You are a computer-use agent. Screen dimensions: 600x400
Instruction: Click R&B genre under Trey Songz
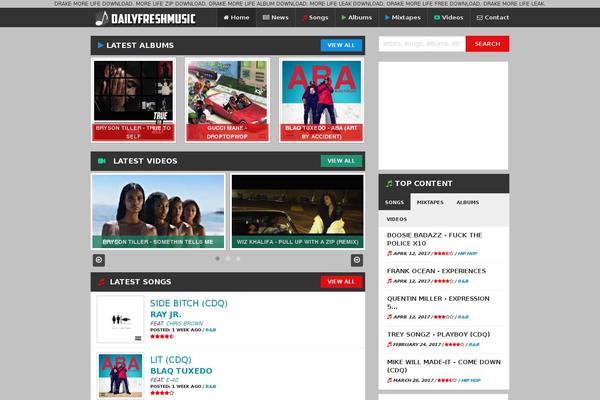pyautogui.click(x=474, y=344)
